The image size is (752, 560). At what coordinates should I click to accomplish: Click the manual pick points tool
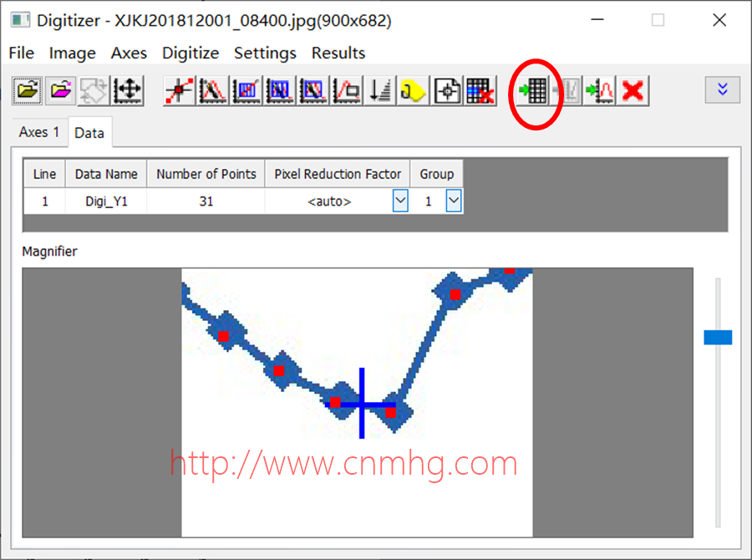point(179,90)
